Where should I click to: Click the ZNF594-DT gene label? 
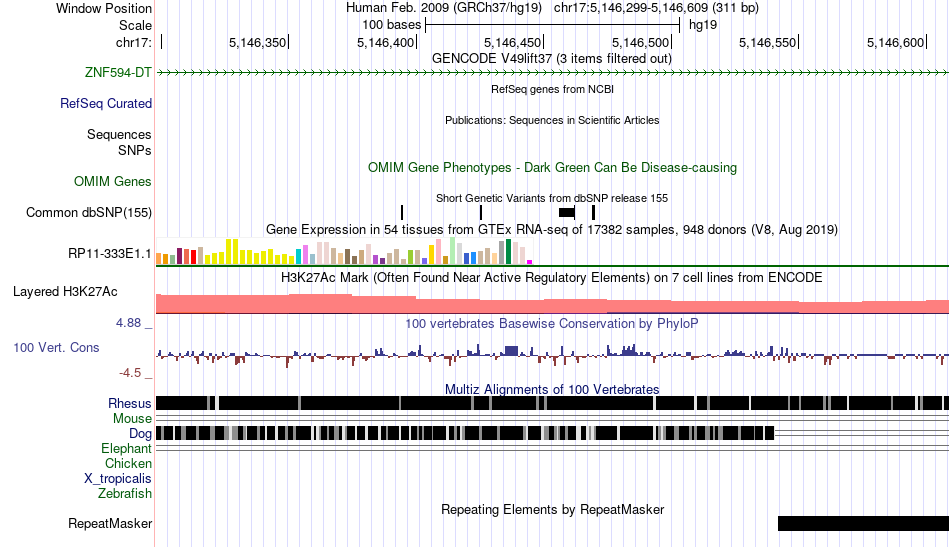(x=118, y=73)
